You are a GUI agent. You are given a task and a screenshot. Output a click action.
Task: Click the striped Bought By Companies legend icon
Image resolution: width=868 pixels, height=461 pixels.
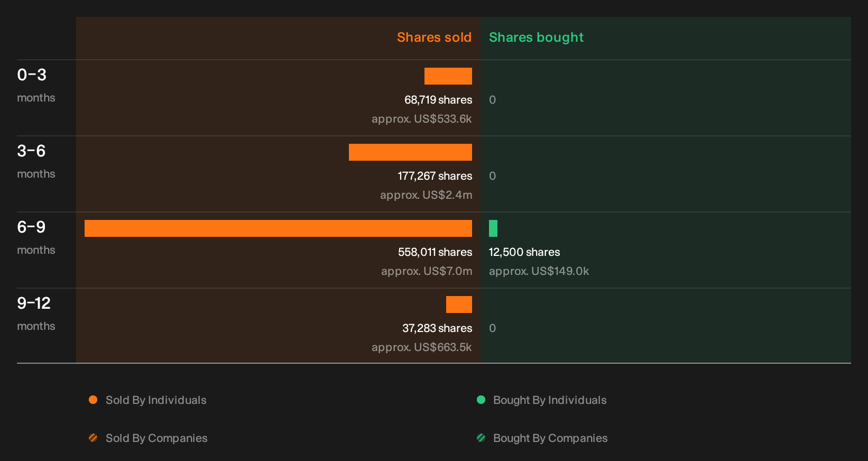[481, 438]
